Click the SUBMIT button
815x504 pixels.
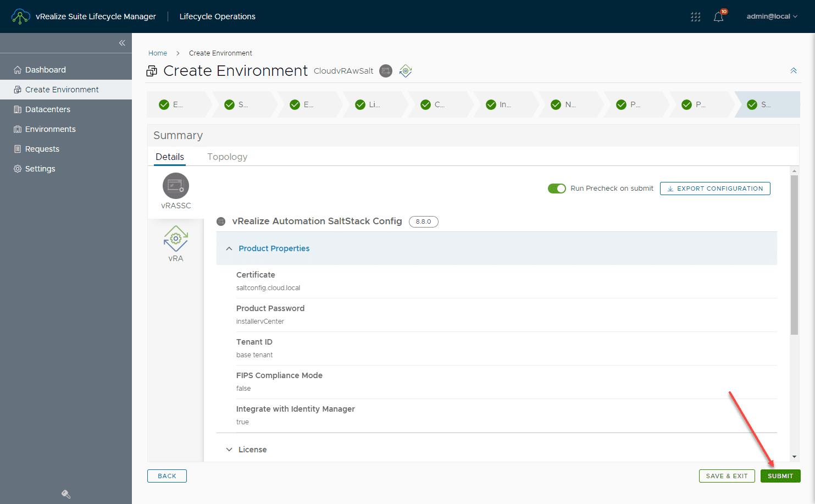[x=780, y=476]
